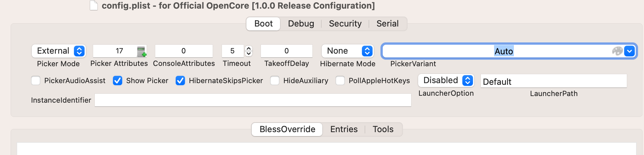Select the Entries tab
Viewport: 644px width, 155px height.
344,129
